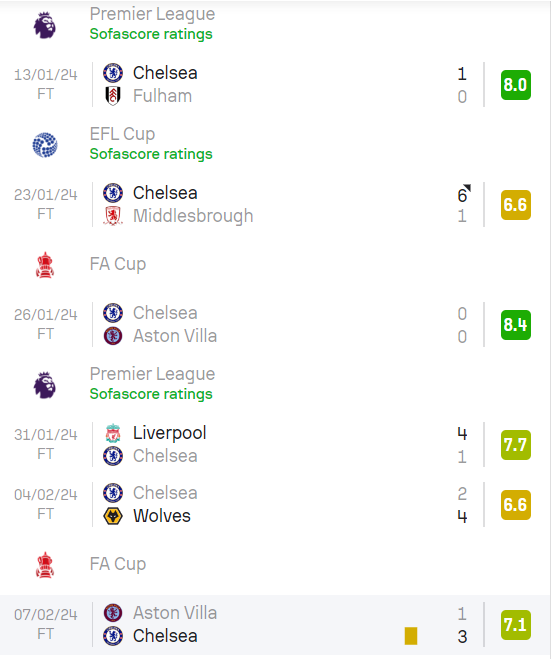Open Sofascore ratings under first Premier League header
Viewport: 551px width, 659px height.
click(151, 34)
